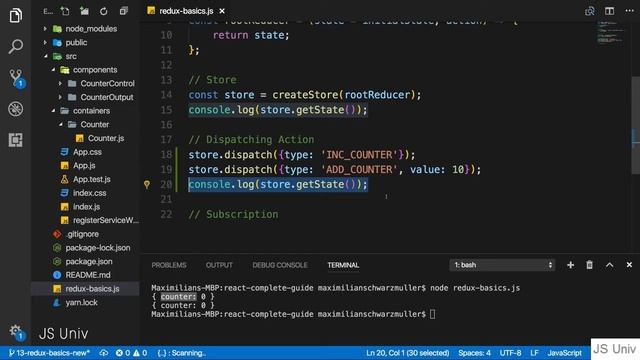Change end-of-line sequence via LF

pyautogui.click(x=534, y=353)
